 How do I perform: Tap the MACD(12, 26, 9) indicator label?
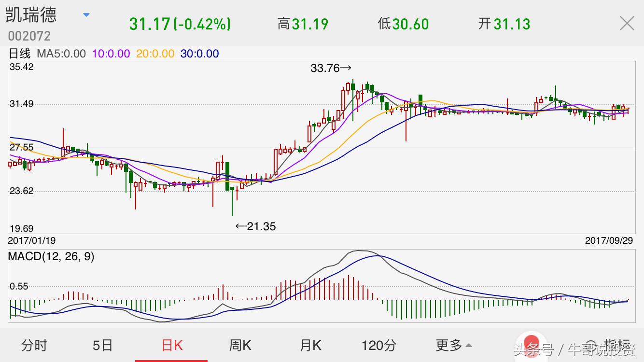51,257
